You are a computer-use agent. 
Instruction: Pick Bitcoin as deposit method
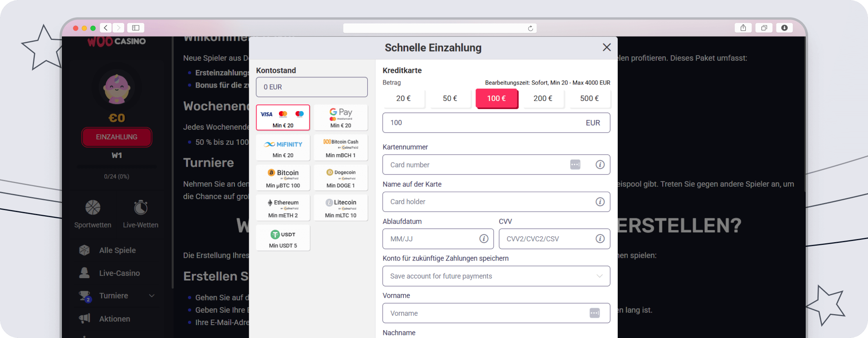click(283, 178)
